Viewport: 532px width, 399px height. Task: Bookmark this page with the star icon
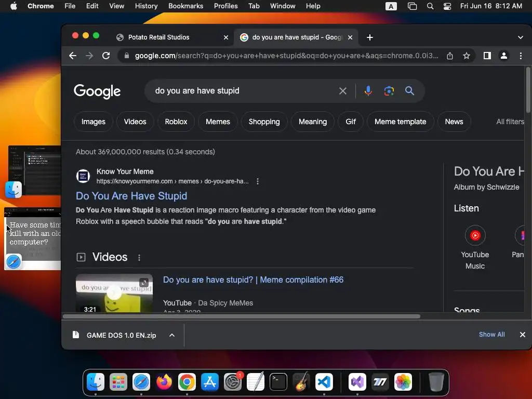(467, 56)
